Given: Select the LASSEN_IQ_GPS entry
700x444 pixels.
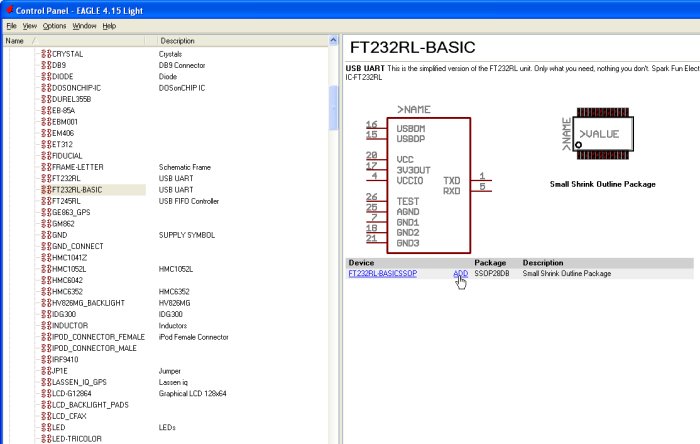Looking at the screenshot, I should pos(79,382).
